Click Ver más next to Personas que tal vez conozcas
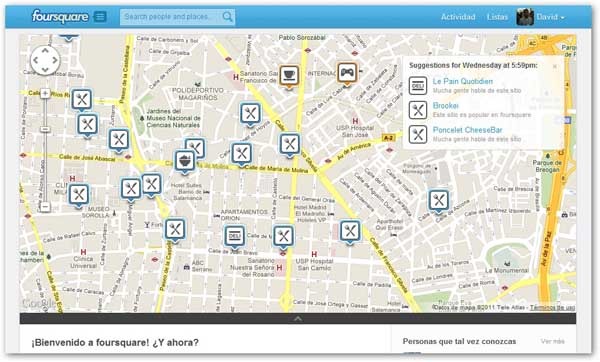The height and width of the screenshot is (362, 600). [553, 341]
